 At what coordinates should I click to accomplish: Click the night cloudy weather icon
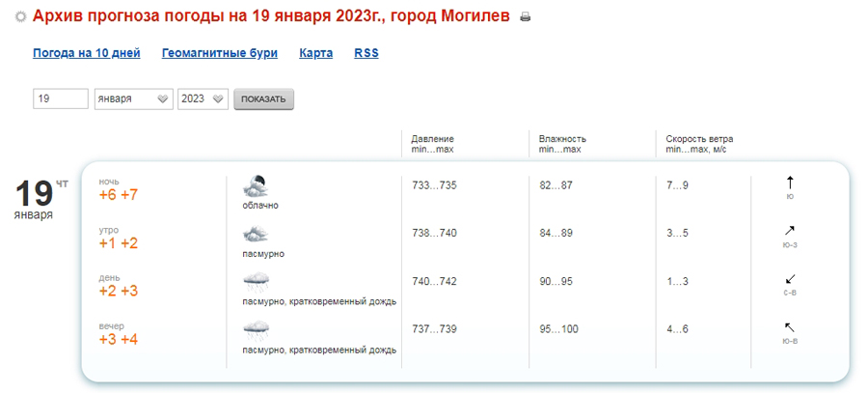tap(257, 186)
